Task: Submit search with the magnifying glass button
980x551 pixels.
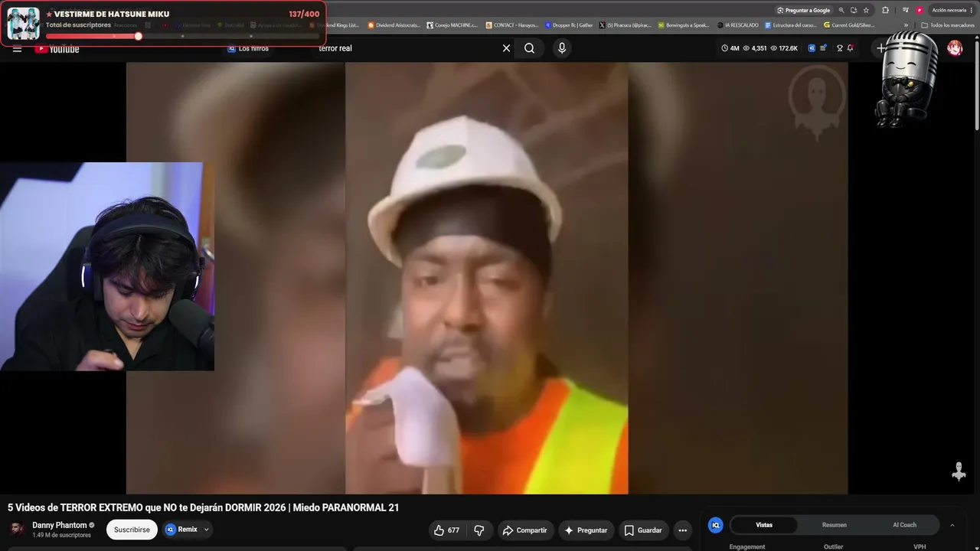Action: pos(529,48)
